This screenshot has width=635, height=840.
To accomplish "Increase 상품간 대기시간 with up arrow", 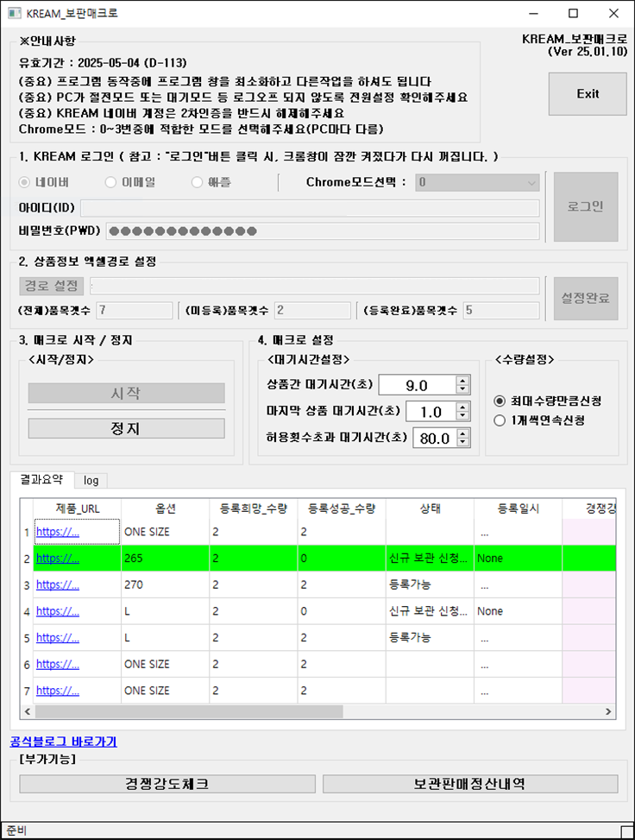I will click(463, 380).
